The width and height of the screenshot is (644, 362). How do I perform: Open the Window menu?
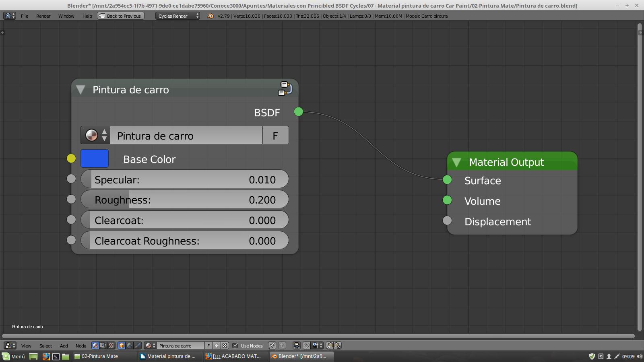pos(66,16)
